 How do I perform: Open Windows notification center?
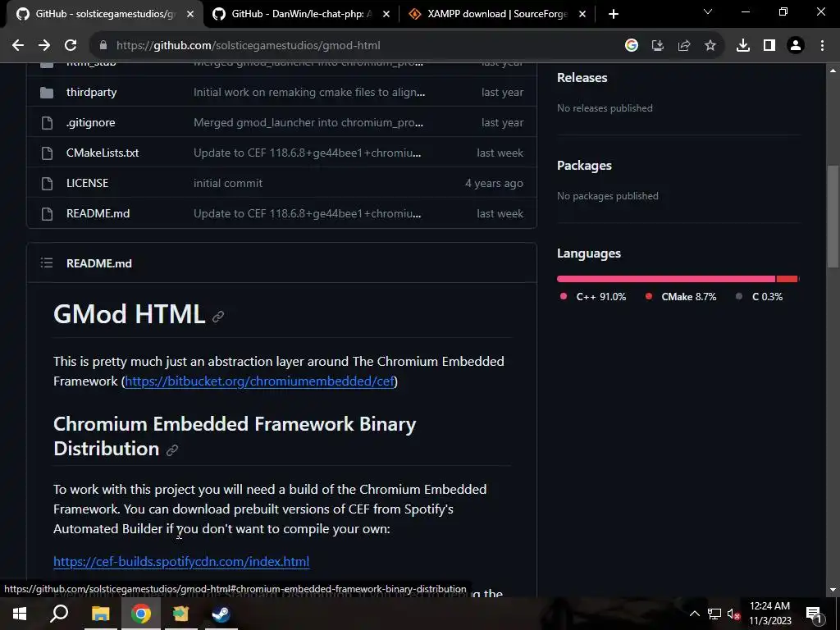(814, 614)
